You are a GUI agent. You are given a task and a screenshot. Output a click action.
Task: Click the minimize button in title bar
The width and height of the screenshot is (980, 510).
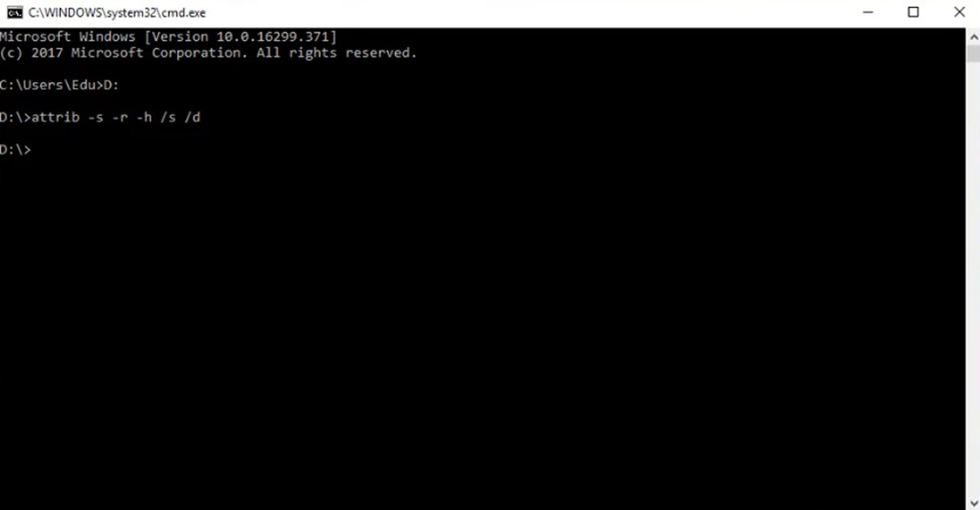point(868,12)
